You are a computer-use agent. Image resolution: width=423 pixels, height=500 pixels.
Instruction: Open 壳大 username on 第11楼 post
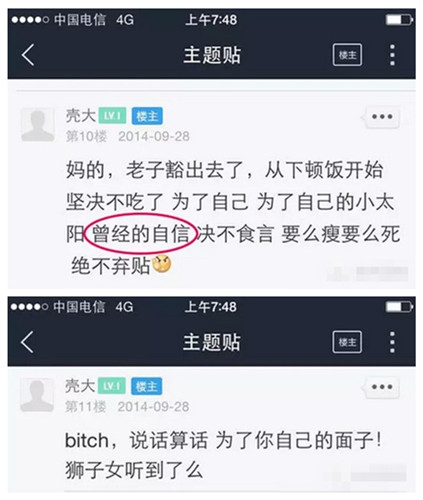pos(80,386)
